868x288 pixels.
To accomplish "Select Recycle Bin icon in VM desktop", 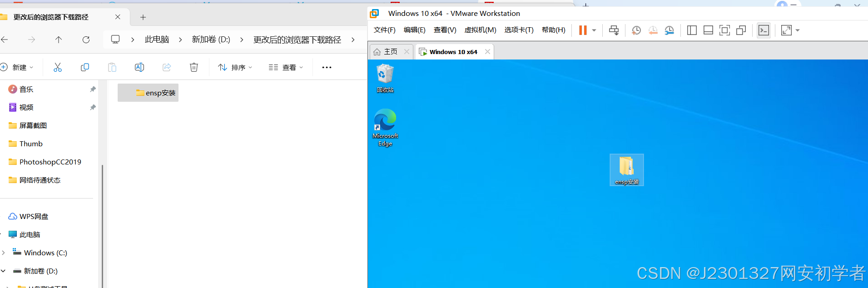I will click(x=385, y=78).
